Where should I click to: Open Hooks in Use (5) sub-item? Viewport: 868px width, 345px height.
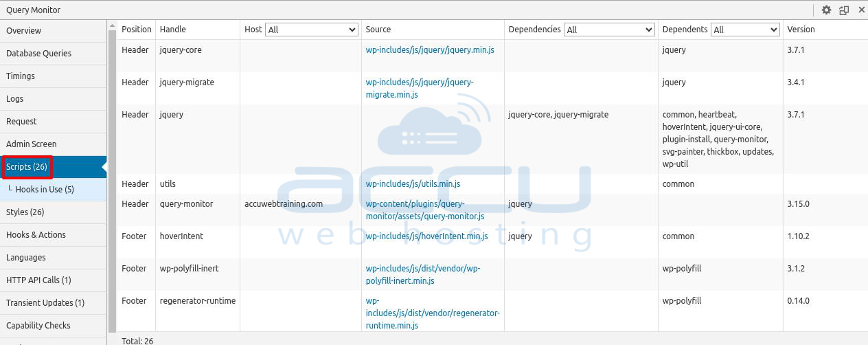coord(54,189)
